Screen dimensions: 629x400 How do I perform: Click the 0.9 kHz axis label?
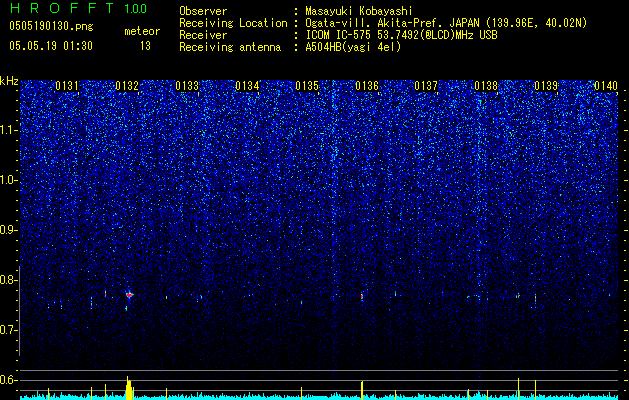9,230
